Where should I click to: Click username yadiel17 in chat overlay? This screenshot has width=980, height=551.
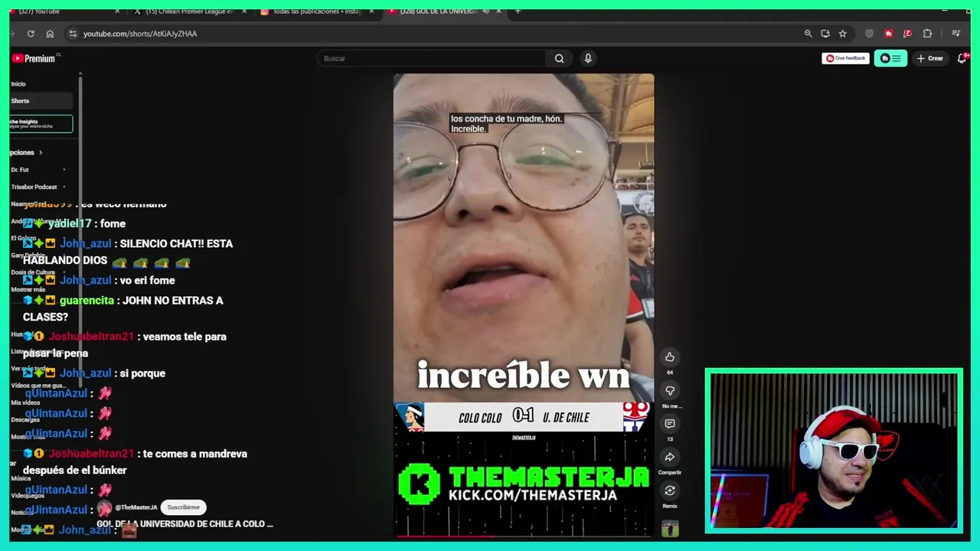70,223
